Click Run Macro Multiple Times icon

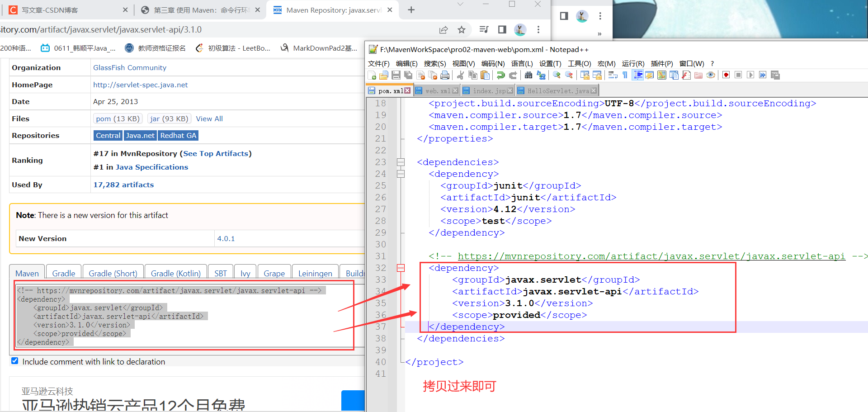pyautogui.click(x=763, y=75)
